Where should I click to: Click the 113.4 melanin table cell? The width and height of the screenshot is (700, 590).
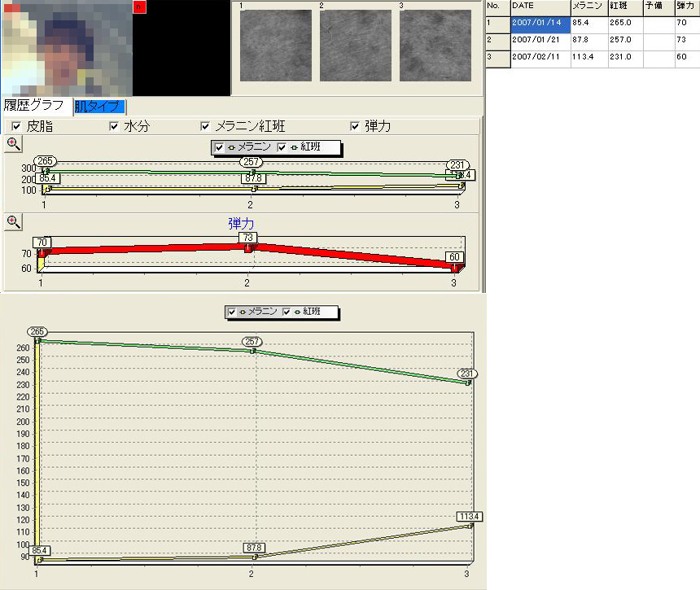coord(589,59)
